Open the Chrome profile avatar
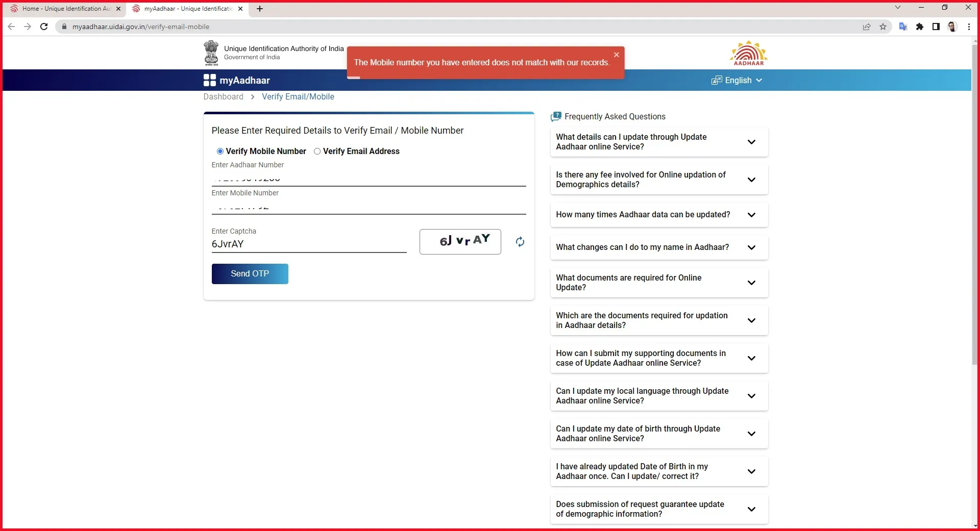 [952, 27]
